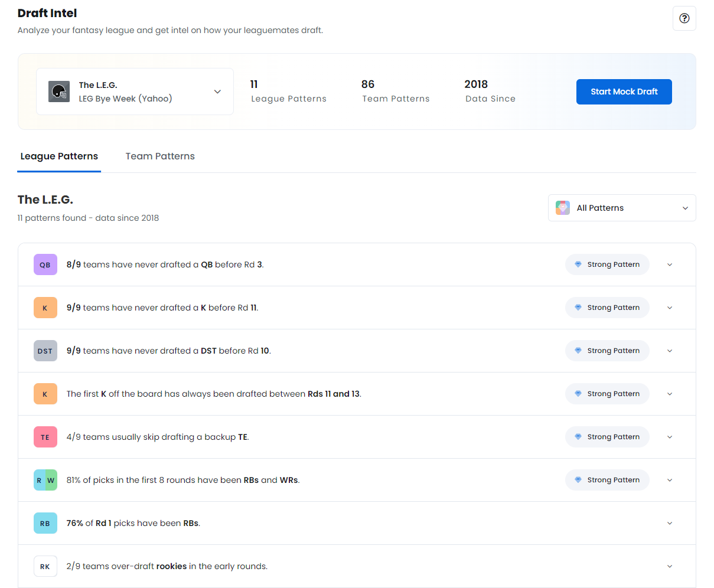This screenshot has height=588, width=714.
Task: Click the league helmet avatar icon
Action: tap(59, 92)
